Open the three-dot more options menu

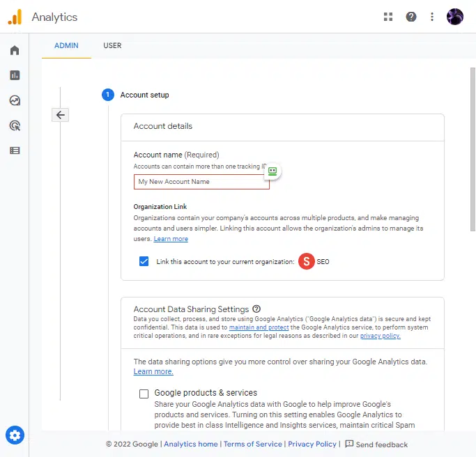[x=432, y=17]
